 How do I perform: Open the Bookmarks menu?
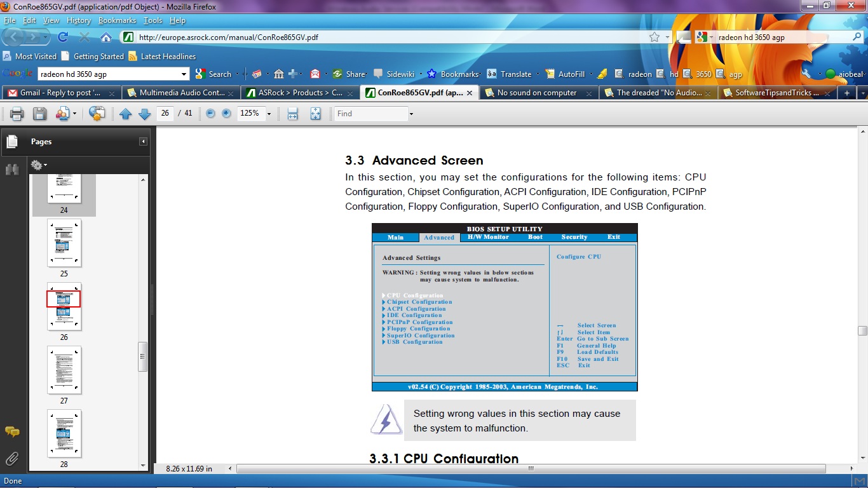[x=117, y=20]
